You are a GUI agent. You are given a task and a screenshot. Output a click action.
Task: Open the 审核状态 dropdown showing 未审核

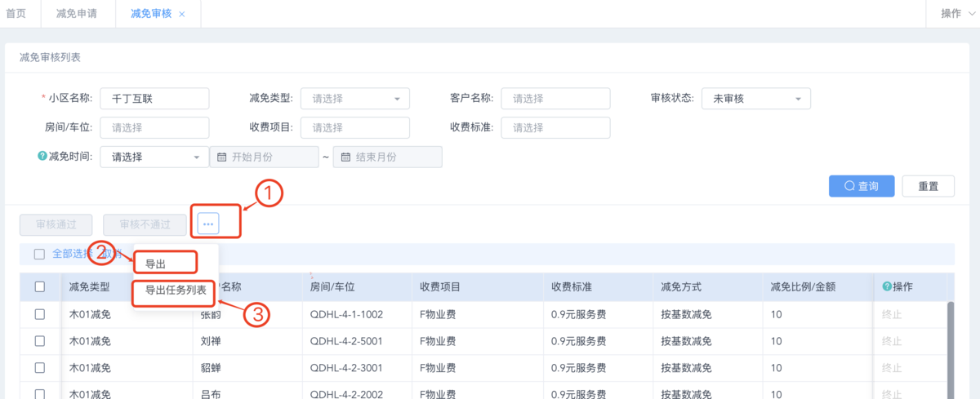pos(756,99)
